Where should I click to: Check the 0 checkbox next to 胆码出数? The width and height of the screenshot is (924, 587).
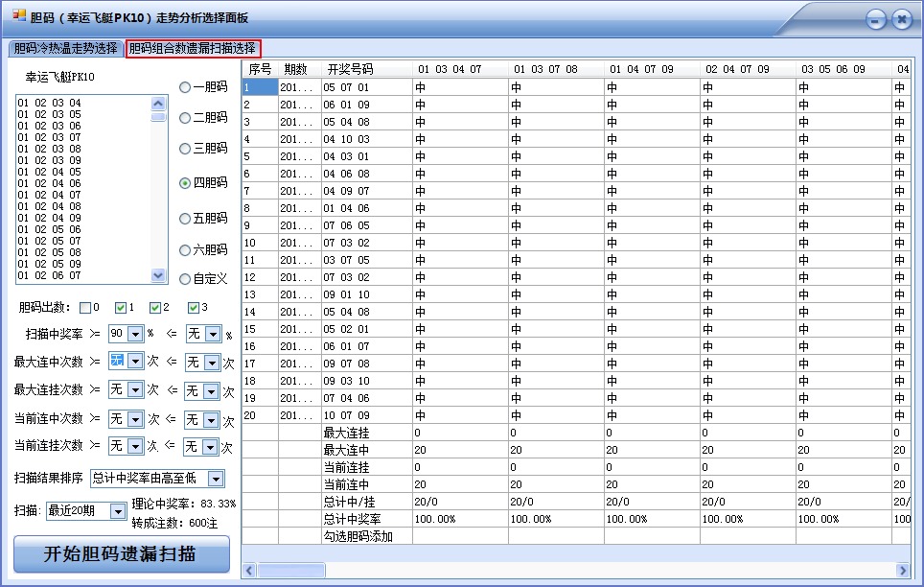85,306
